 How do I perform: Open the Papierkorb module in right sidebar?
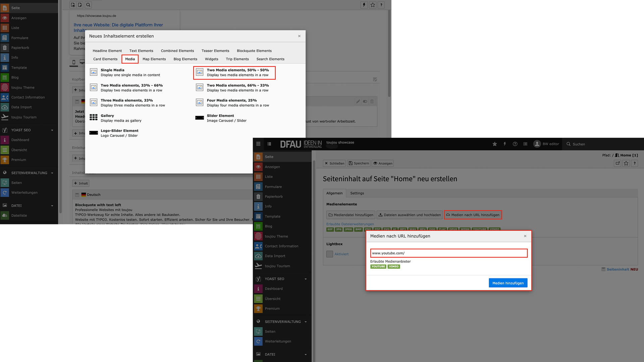click(273, 196)
